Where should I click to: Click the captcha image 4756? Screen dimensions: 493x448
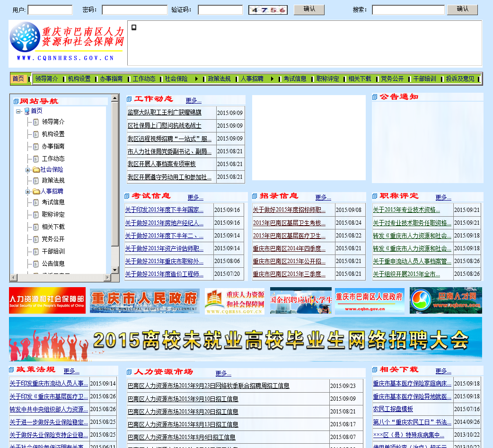pyautogui.click(x=268, y=10)
